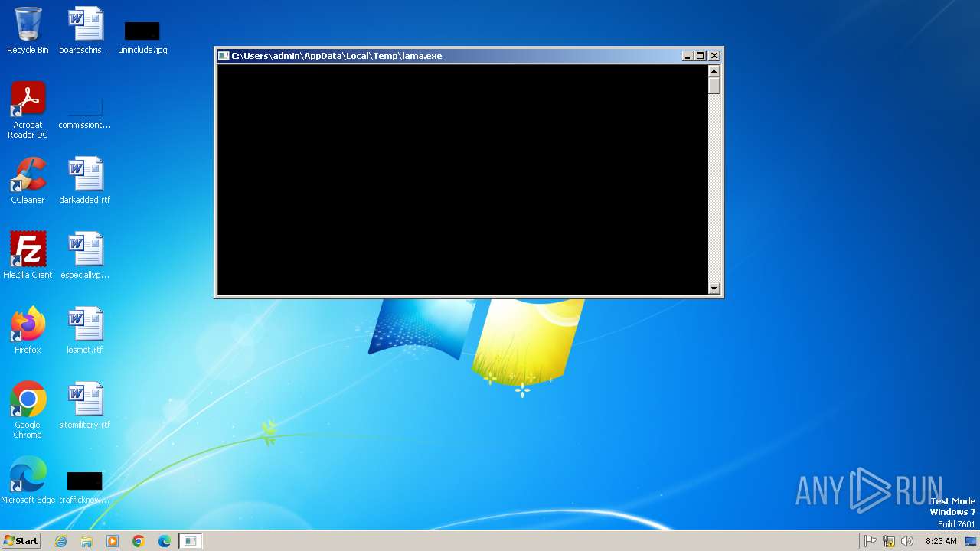Click console scrollbar down arrow
The image size is (980, 551).
click(714, 289)
